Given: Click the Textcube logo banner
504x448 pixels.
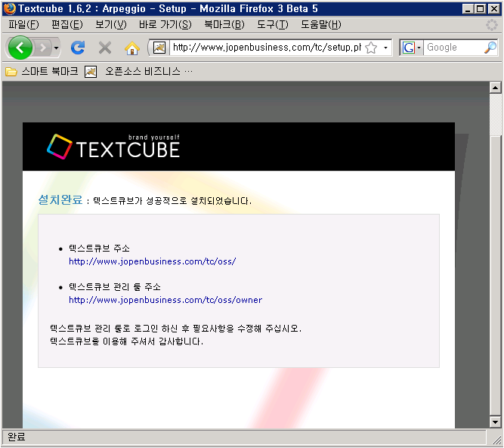Looking at the screenshot, I should pyautogui.click(x=113, y=147).
